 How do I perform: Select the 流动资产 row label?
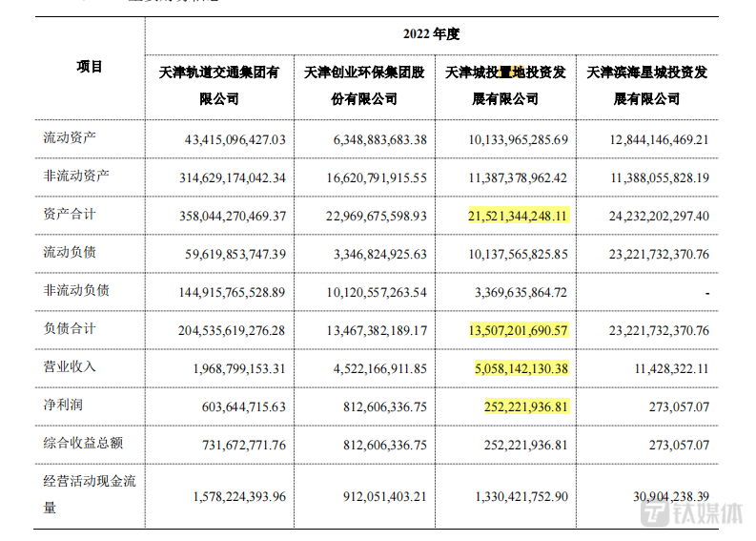click(x=70, y=137)
